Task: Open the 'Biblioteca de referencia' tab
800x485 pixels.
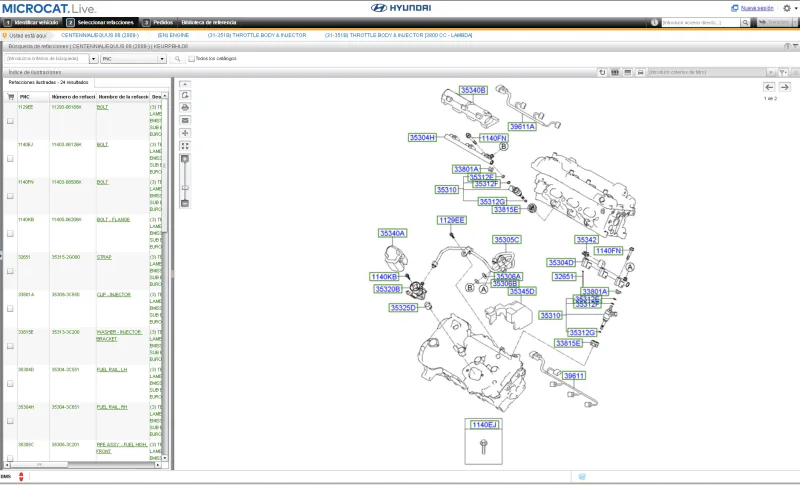Action: click(208, 22)
